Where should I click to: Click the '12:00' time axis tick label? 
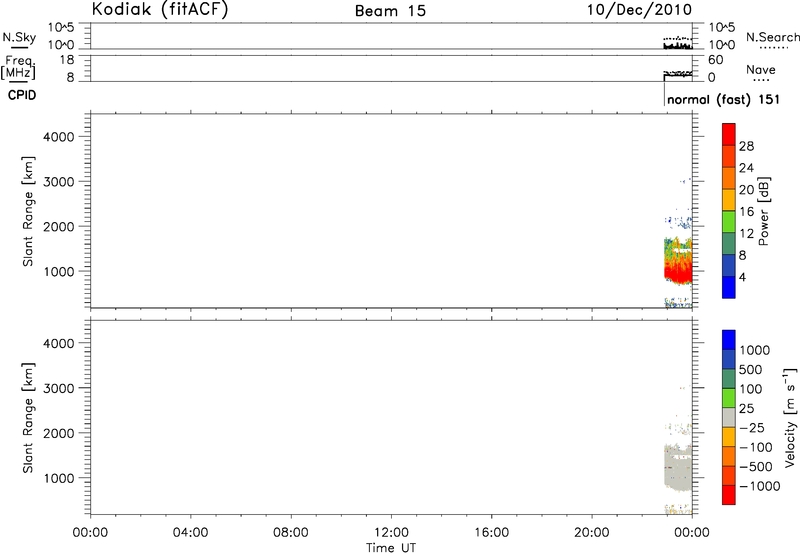391,533
